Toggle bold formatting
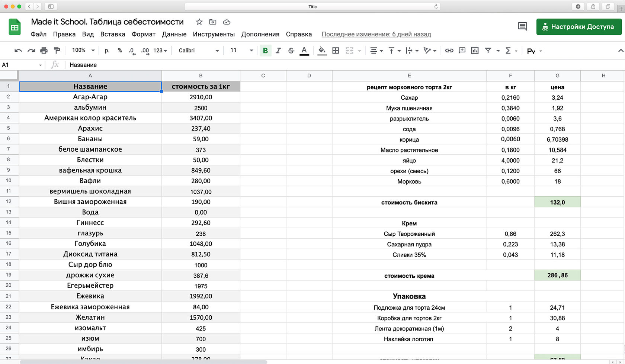 tap(265, 51)
